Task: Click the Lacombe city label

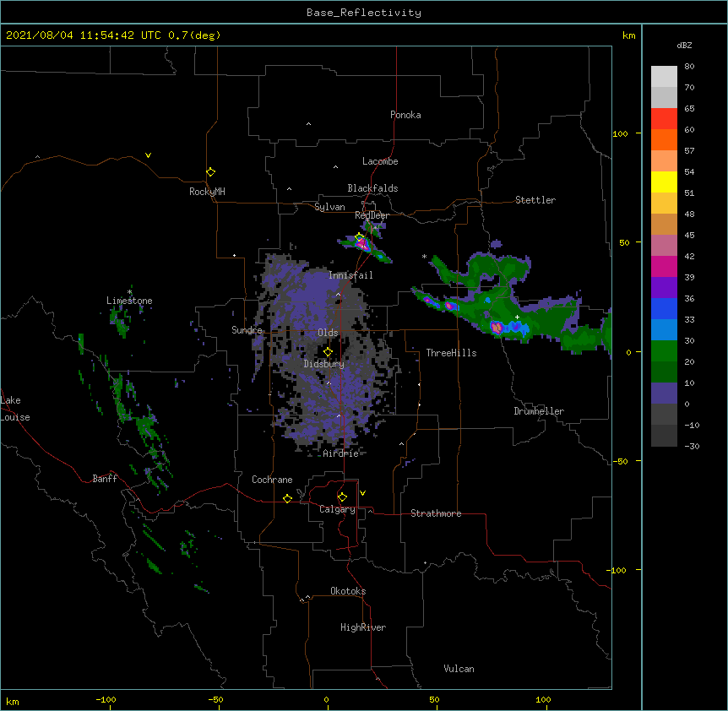Action: click(380, 161)
